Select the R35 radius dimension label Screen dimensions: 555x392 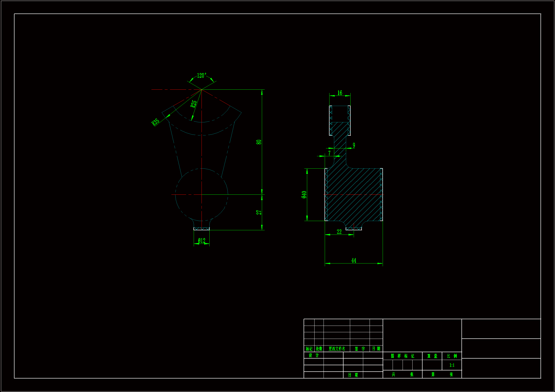click(x=155, y=122)
